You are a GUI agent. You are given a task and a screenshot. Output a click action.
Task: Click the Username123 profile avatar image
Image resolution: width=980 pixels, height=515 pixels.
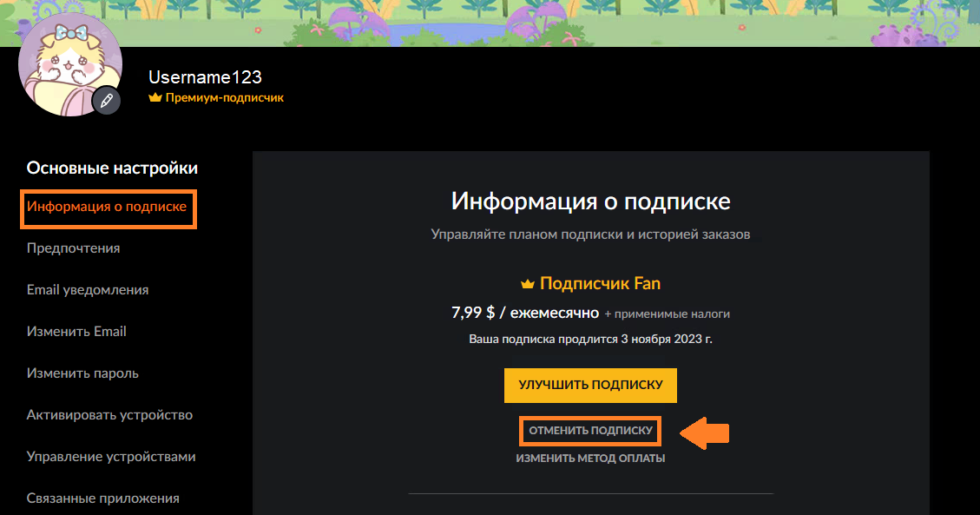[70, 64]
